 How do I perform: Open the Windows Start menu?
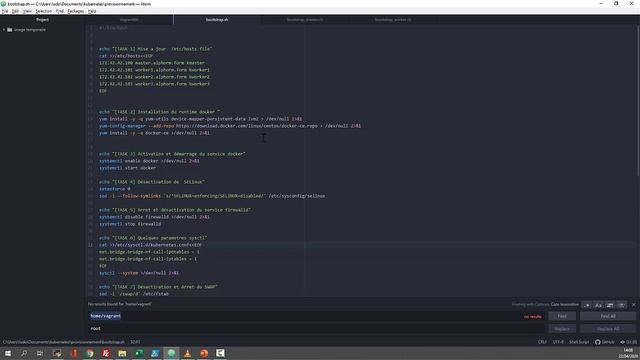click(x=8, y=353)
